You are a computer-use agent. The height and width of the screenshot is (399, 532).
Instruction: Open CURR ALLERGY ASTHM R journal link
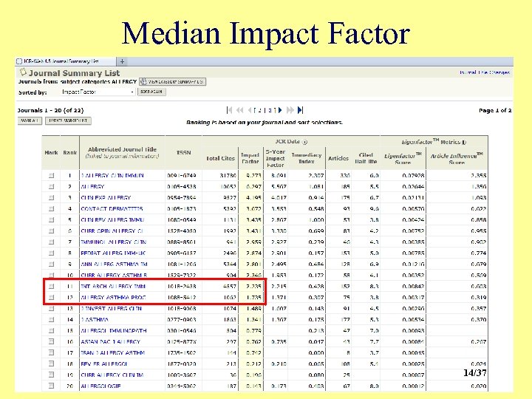click(114, 275)
